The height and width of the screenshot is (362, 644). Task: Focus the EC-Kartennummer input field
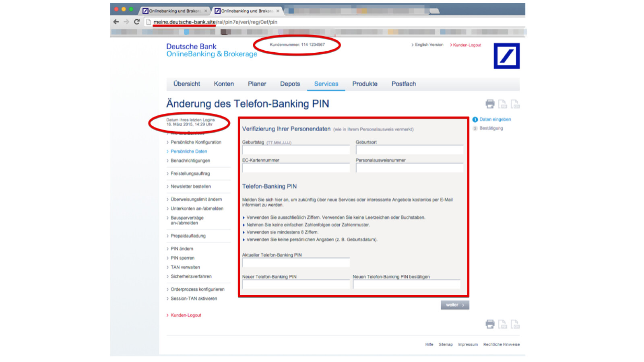coord(296,168)
